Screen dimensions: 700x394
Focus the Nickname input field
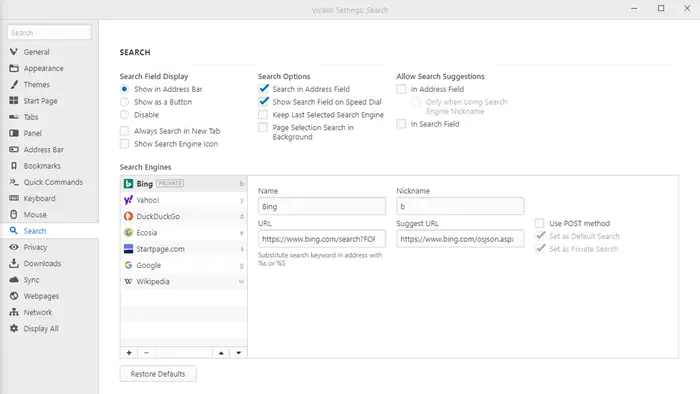(460, 206)
